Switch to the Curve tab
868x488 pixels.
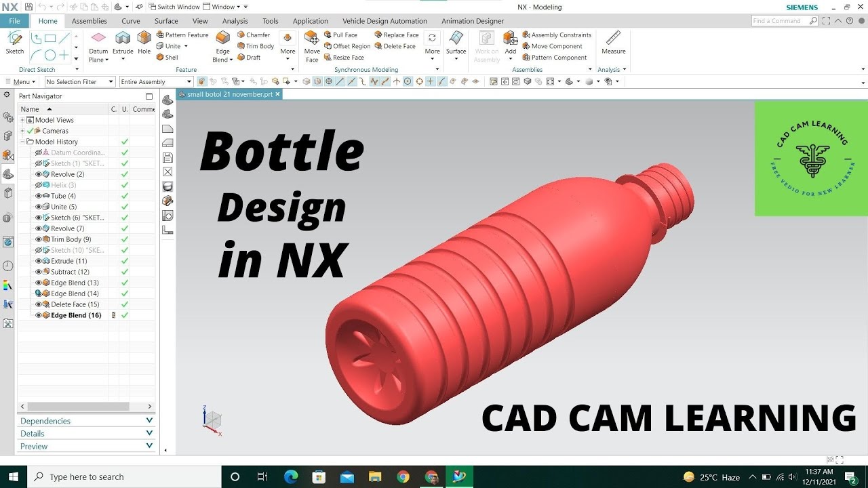(x=131, y=21)
